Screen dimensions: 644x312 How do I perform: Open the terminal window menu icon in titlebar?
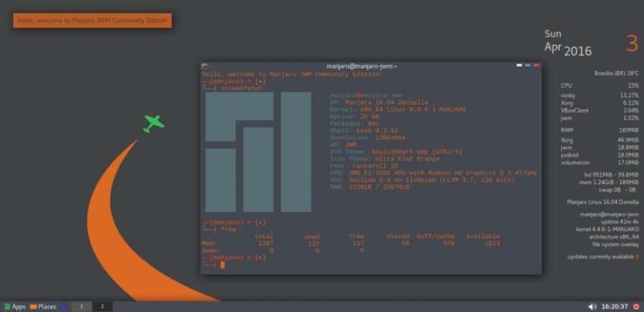coord(205,66)
